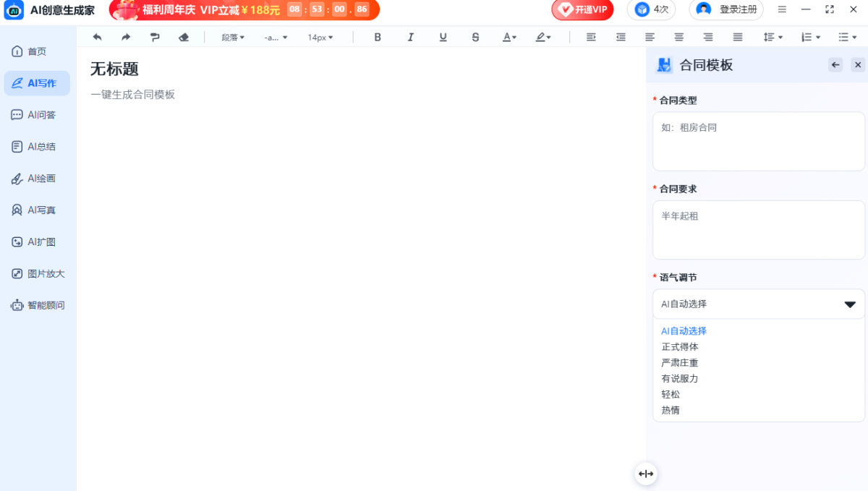Click the panel resize handle icon

[x=646, y=474]
